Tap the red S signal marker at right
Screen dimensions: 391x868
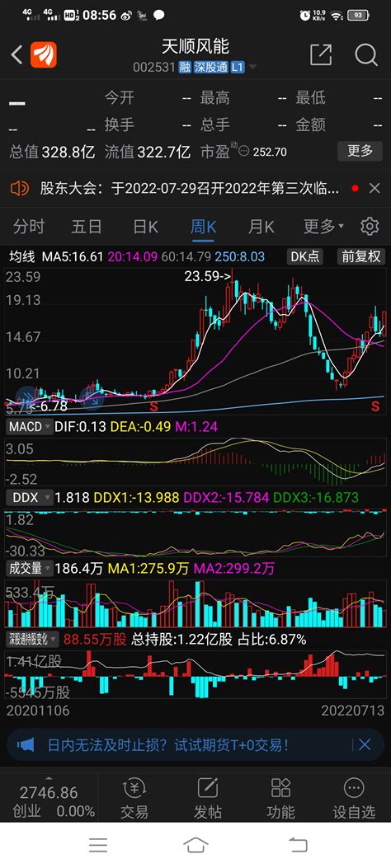click(x=375, y=407)
